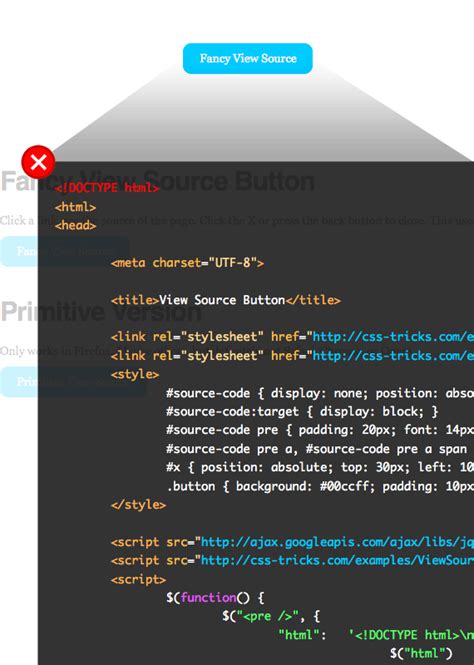
Task: Click the #x position absolute rule
Action: pyautogui.click(x=320, y=467)
